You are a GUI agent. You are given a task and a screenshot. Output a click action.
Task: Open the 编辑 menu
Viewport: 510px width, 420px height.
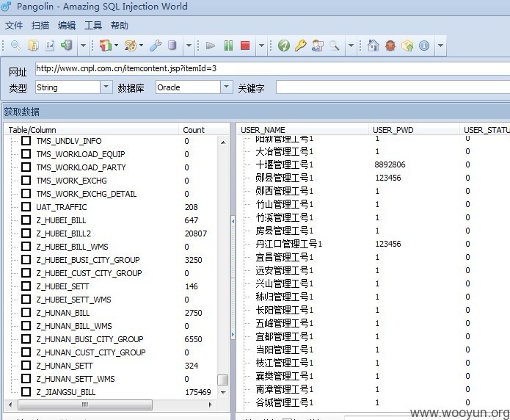pos(67,26)
